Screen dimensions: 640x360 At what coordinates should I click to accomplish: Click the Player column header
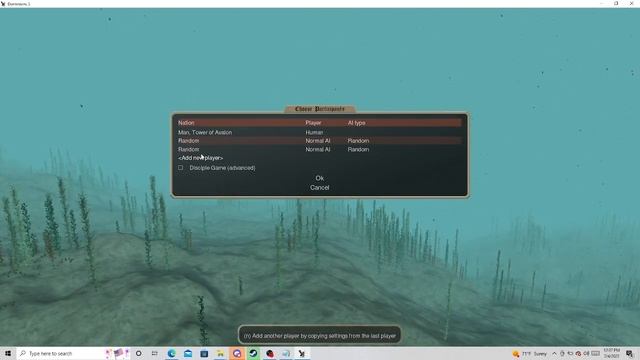click(313, 123)
